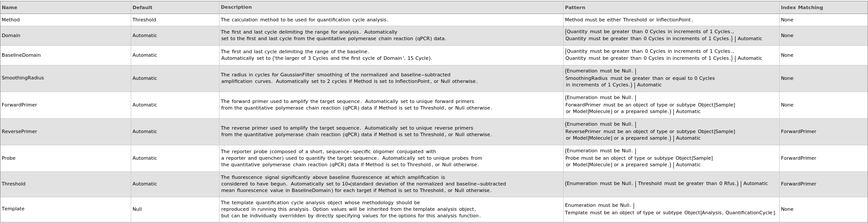Select the Threshold option name cell

(x=14, y=184)
